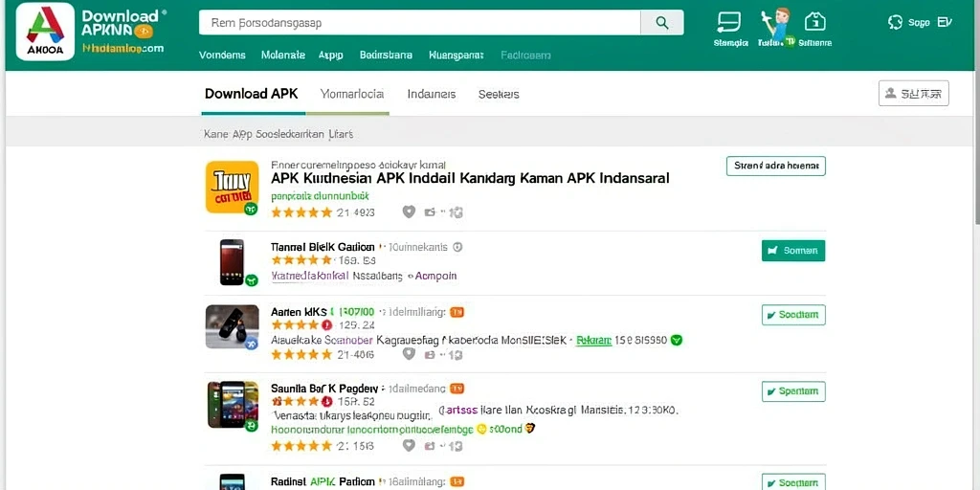The height and width of the screenshot is (490, 980).
Task: Open Saunlla Baf K Pagdery thumbnail
Action: (x=233, y=405)
